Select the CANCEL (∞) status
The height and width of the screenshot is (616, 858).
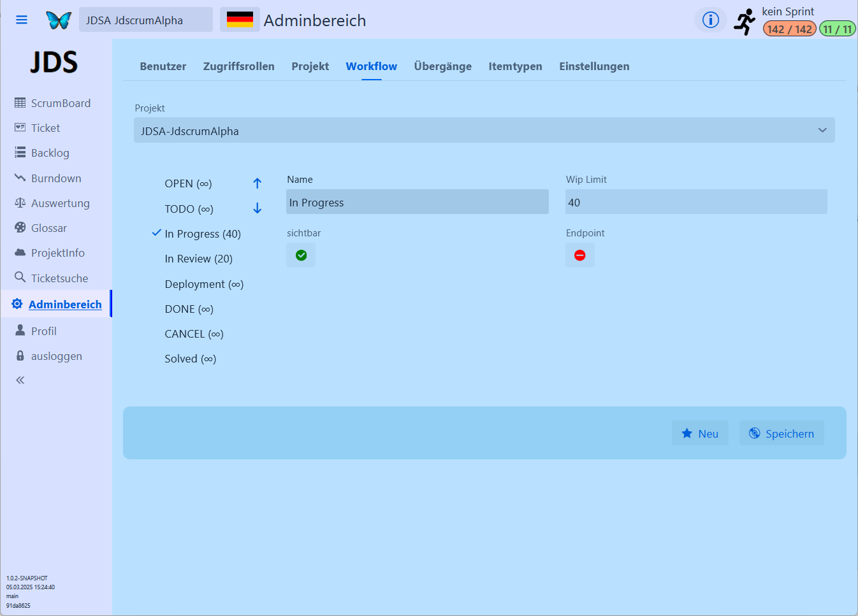pyautogui.click(x=194, y=334)
